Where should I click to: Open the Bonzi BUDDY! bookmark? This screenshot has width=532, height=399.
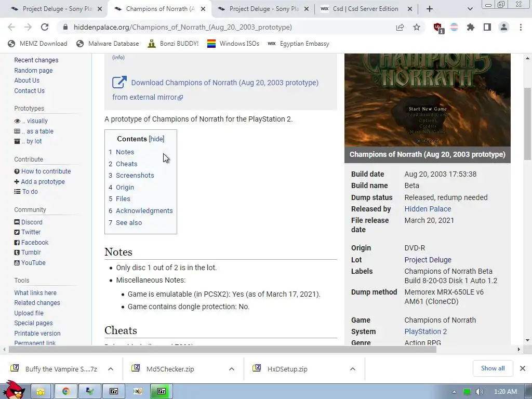(173, 44)
